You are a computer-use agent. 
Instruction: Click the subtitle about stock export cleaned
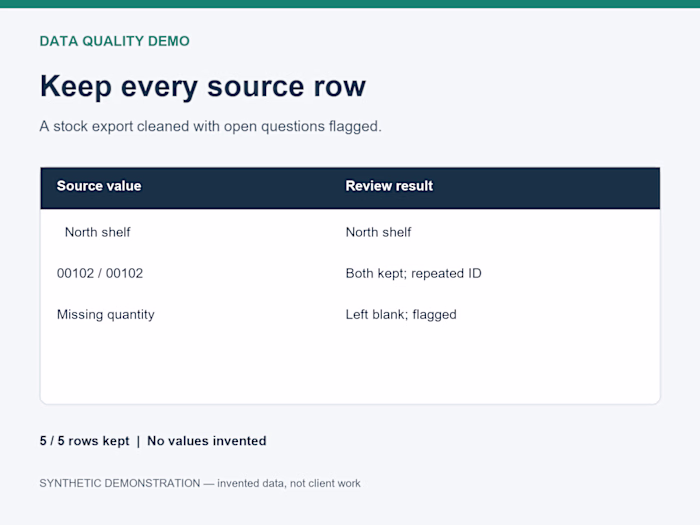click(210, 126)
